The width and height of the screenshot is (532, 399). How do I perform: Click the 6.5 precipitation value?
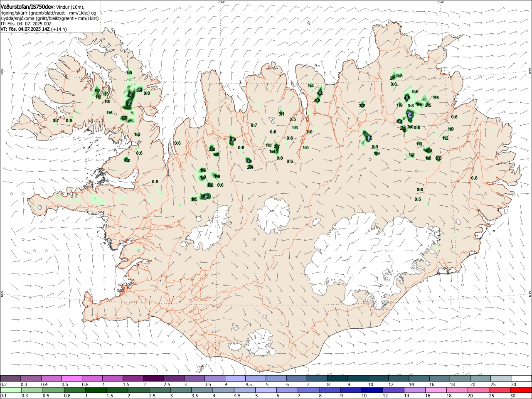[x=369, y=138]
